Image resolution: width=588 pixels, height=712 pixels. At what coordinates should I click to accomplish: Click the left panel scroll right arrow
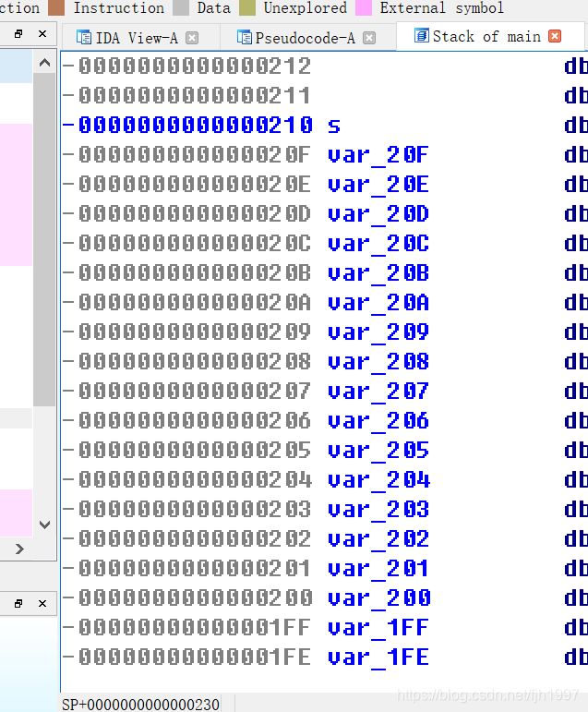point(19,549)
